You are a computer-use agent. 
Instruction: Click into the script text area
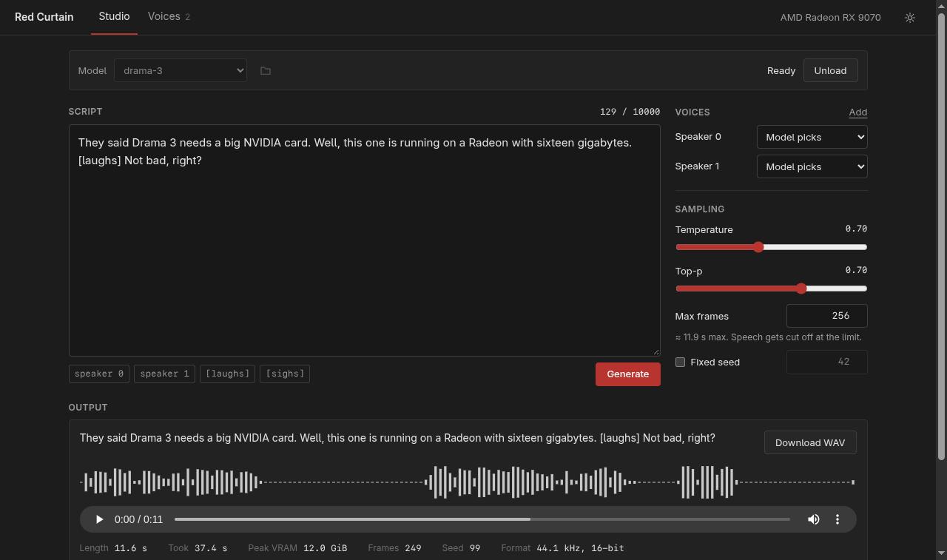(x=365, y=240)
